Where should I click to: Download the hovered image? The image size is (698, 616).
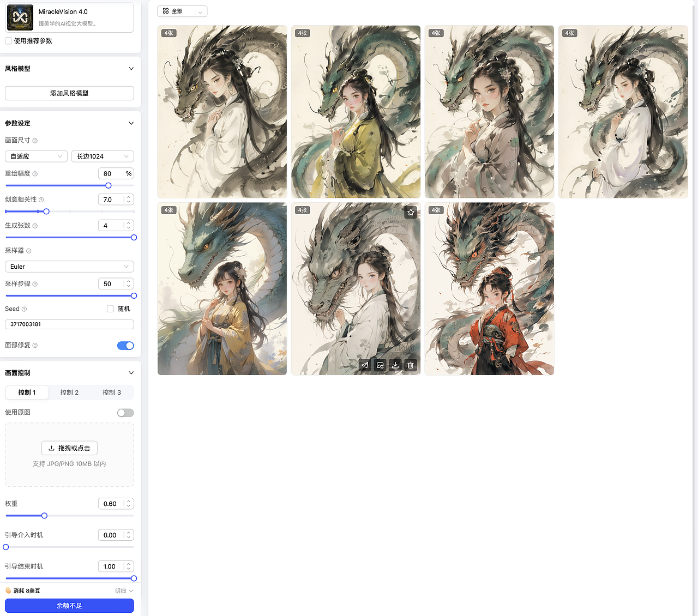pyautogui.click(x=395, y=365)
